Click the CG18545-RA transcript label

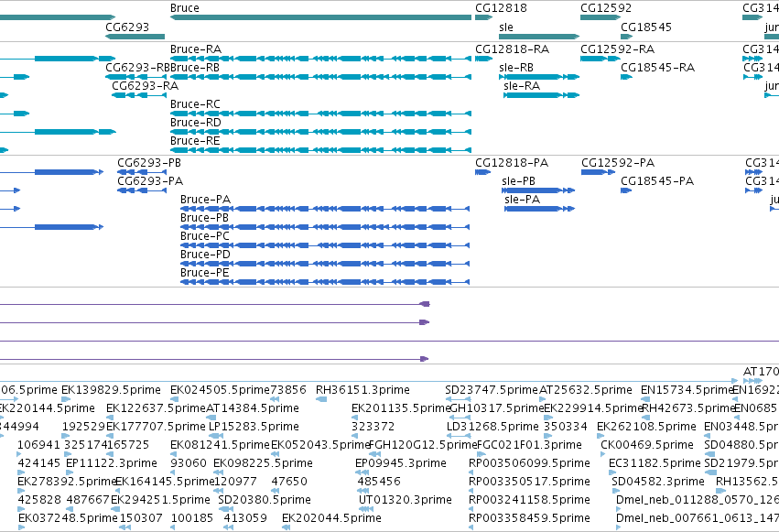coord(658,68)
